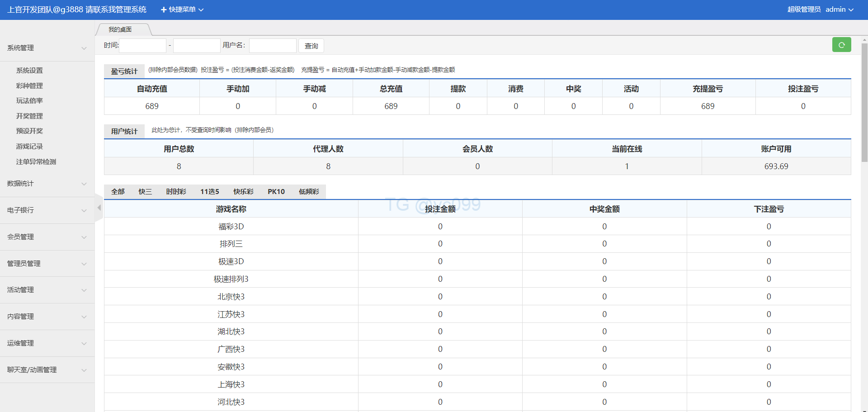Click the green refresh icon button
Viewport: 868px width, 412px height.
(x=841, y=45)
